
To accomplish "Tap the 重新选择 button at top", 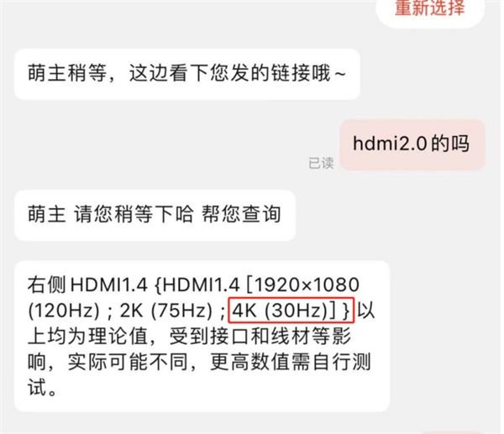I will tap(430, 8).
